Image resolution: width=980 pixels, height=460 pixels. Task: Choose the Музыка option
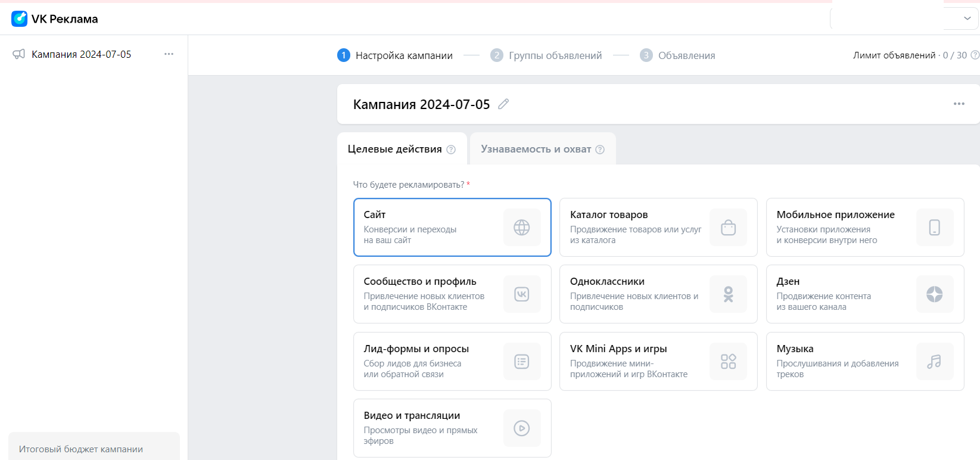click(865, 362)
